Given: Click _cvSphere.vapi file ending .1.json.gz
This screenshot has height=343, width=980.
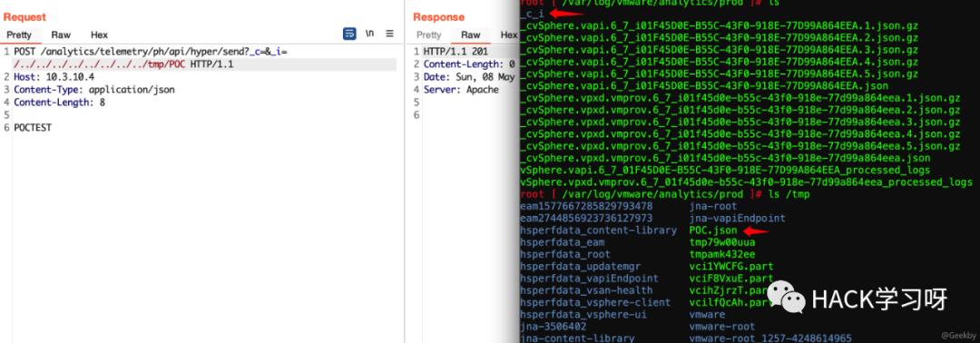Looking at the screenshot, I should (x=719, y=26).
